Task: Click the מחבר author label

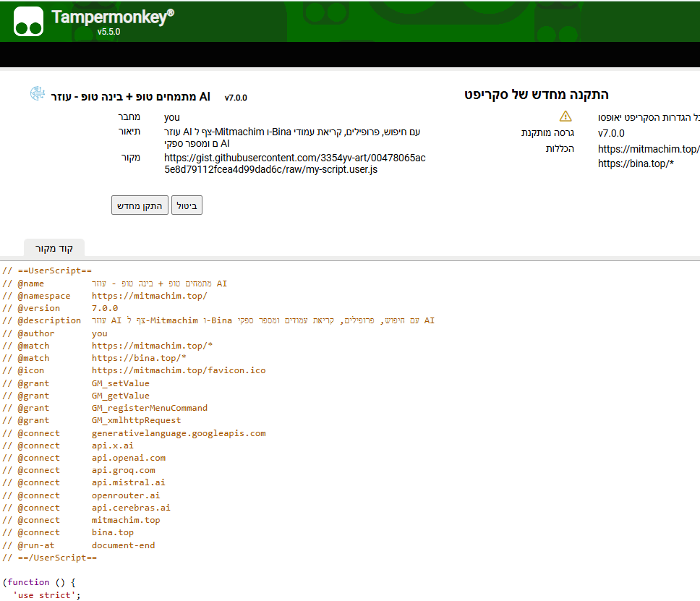Action: point(129,117)
